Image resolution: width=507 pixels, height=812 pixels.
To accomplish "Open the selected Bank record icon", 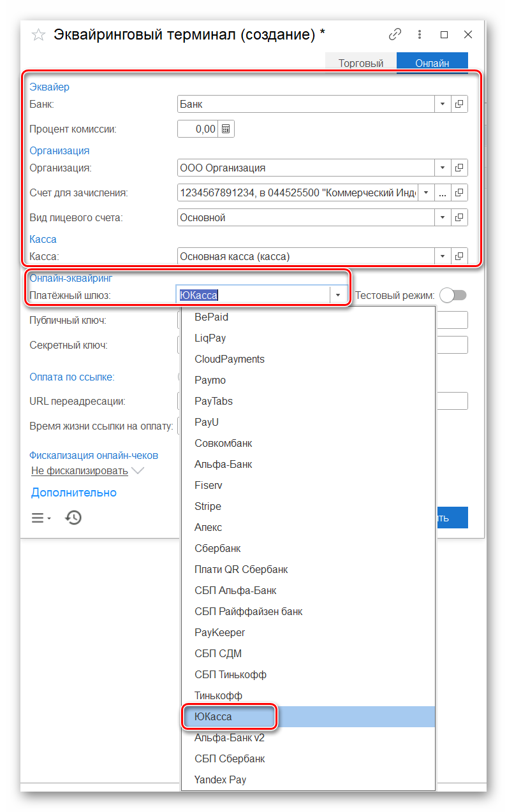I will coord(459,104).
